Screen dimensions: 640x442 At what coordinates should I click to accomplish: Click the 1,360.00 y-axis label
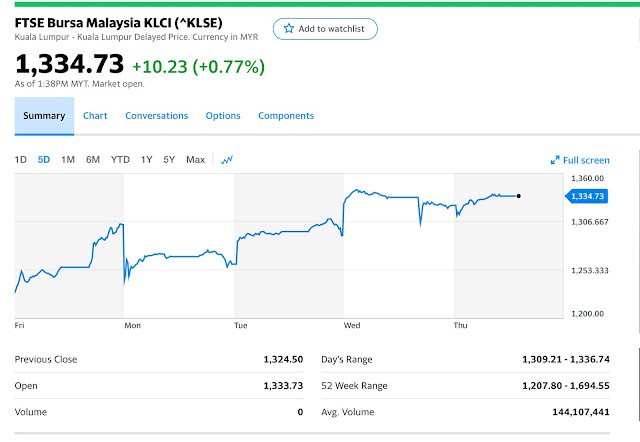coord(587,178)
